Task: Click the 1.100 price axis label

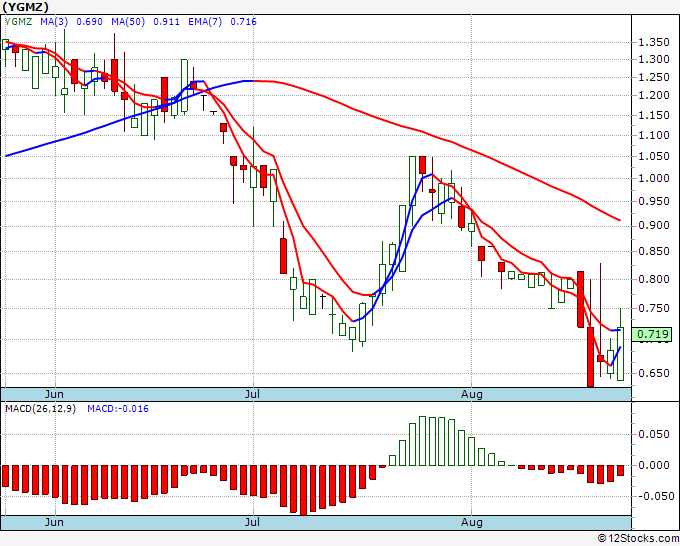Action: coord(654,135)
